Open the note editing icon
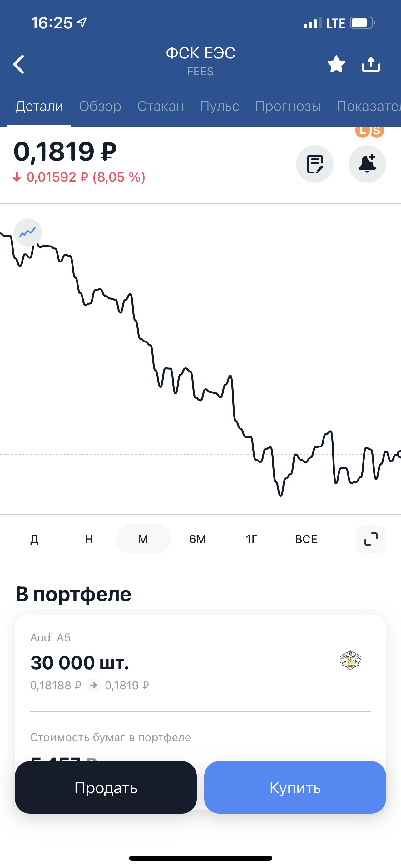This screenshot has width=401, height=868. 315,164
